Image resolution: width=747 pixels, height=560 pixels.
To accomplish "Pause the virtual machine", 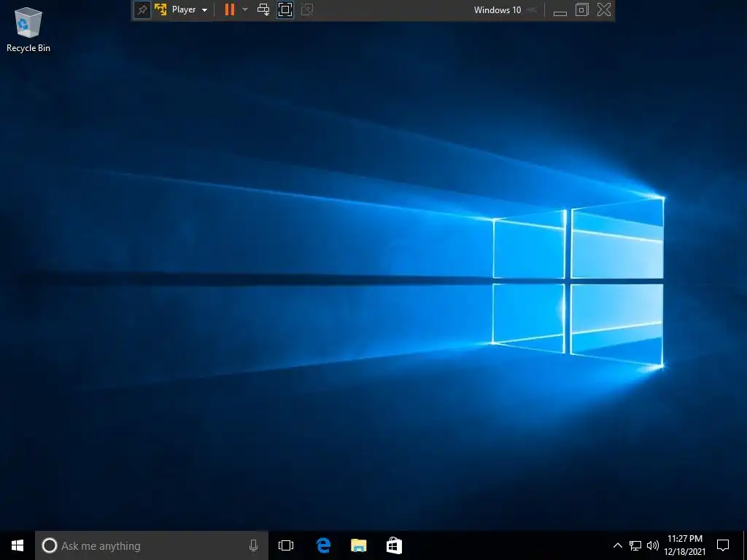I will click(230, 9).
